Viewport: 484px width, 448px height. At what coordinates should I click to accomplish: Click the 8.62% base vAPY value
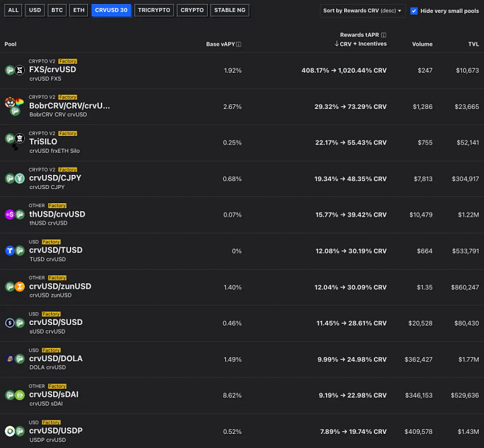click(232, 395)
